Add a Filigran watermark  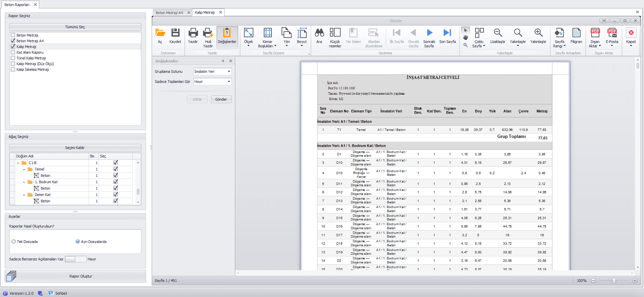coord(576,36)
